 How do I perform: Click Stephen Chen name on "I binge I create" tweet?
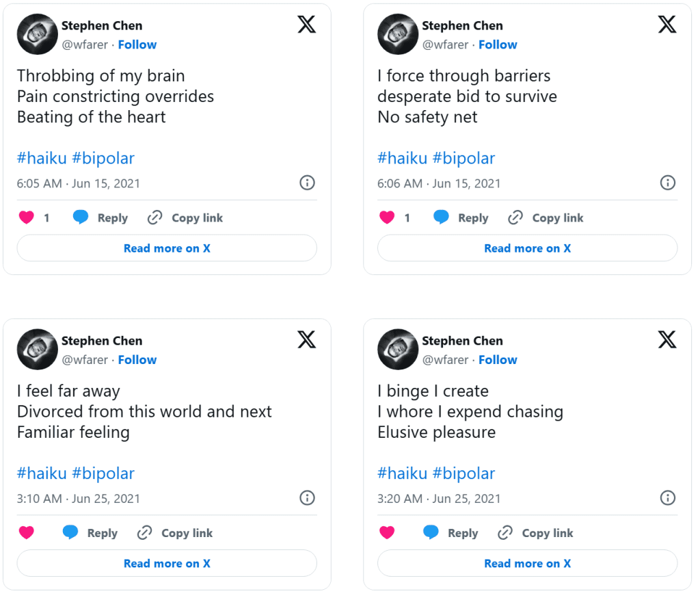coord(462,341)
